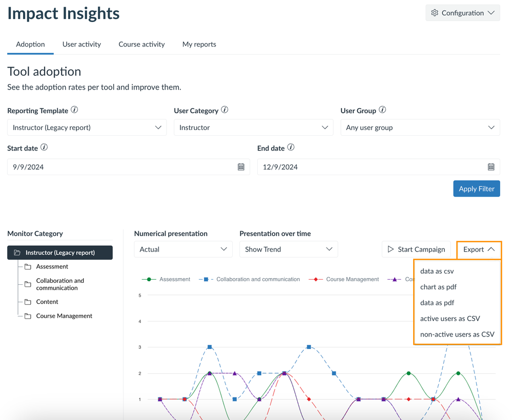Choose 'active users as CSV' export option
This screenshot has width=512, height=420.
tap(450, 319)
